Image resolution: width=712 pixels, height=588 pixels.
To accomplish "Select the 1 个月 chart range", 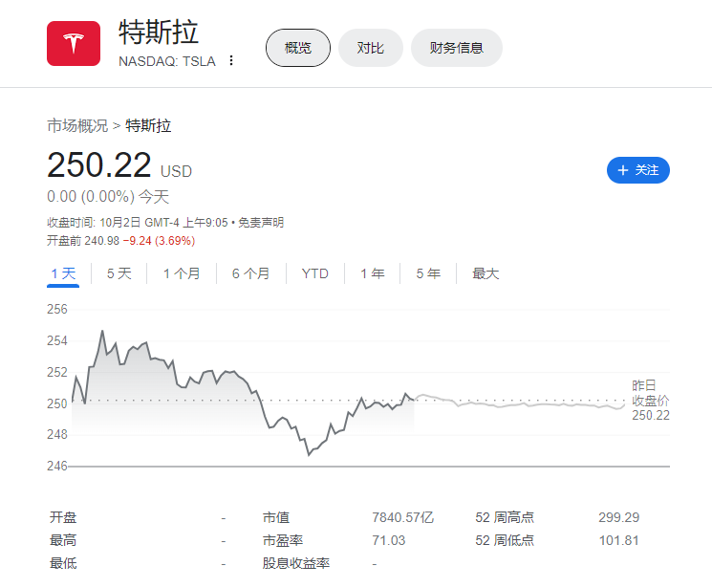I will coord(182,273).
